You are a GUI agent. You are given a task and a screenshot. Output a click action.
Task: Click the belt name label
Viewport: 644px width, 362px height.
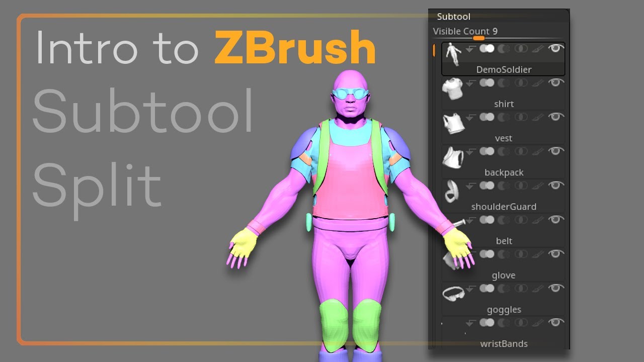504,241
